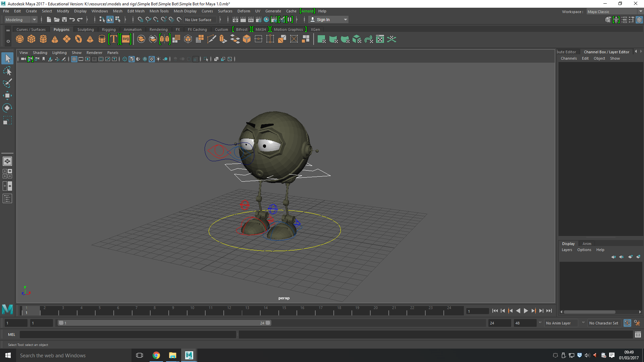Image resolution: width=644 pixels, height=362 pixels.
Task: Select the Paint Selection tool
Action: click(x=7, y=83)
